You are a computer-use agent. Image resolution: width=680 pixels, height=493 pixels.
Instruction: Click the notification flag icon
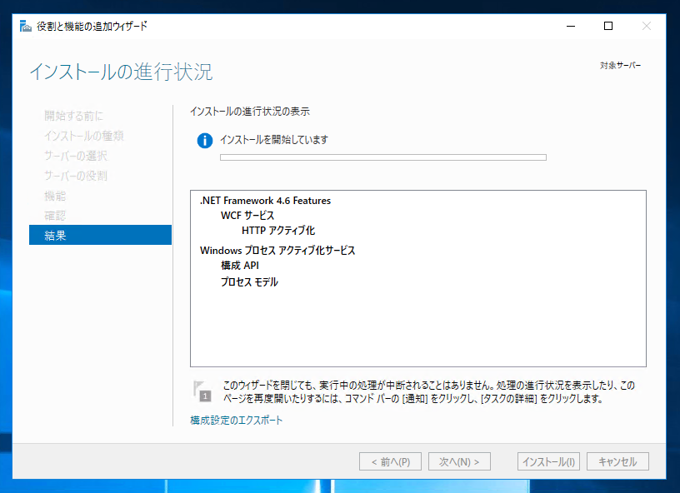coord(202,391)
